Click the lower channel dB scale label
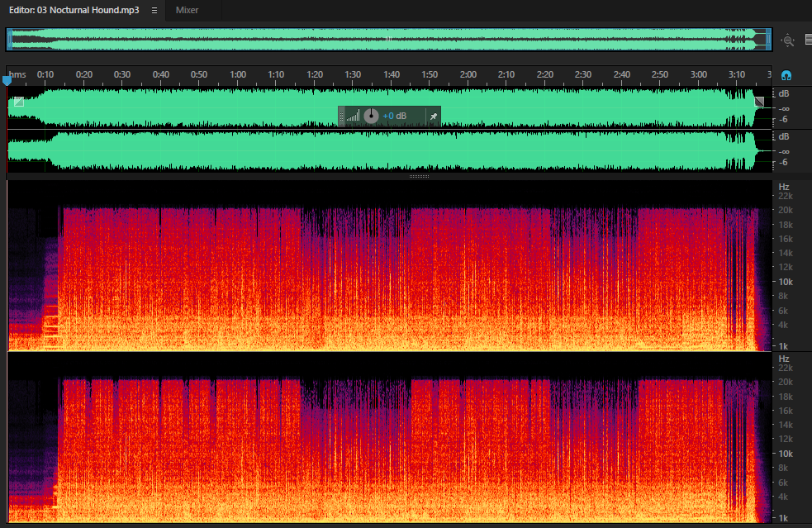Screen dimensions: 812x528 [x=784, y=137]
